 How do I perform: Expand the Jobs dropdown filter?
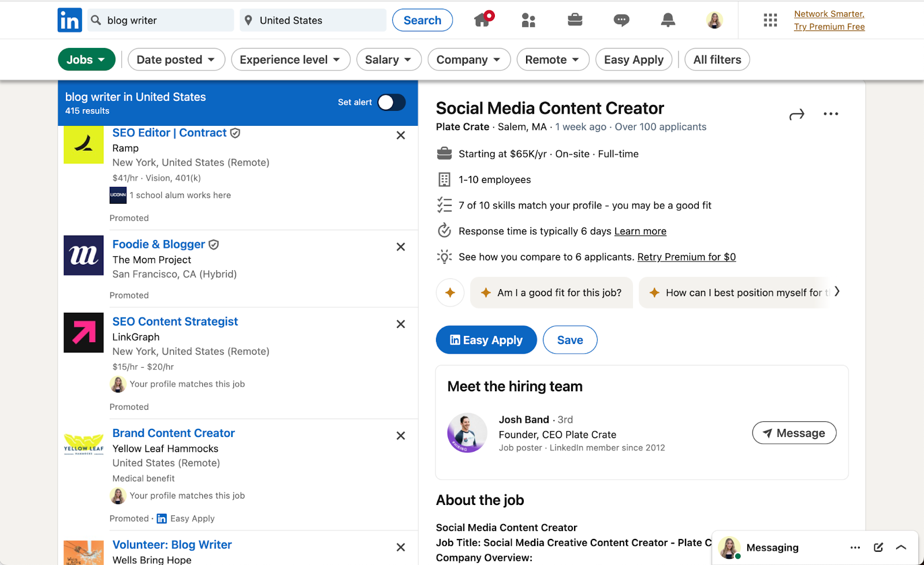[87, 59]
